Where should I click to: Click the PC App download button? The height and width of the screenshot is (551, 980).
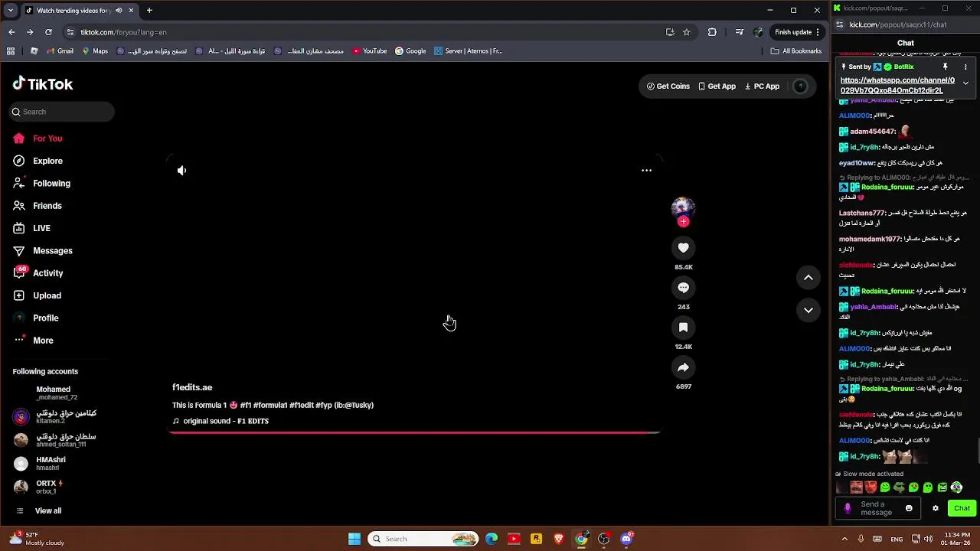pyautogui.click(x=762, y=86)
